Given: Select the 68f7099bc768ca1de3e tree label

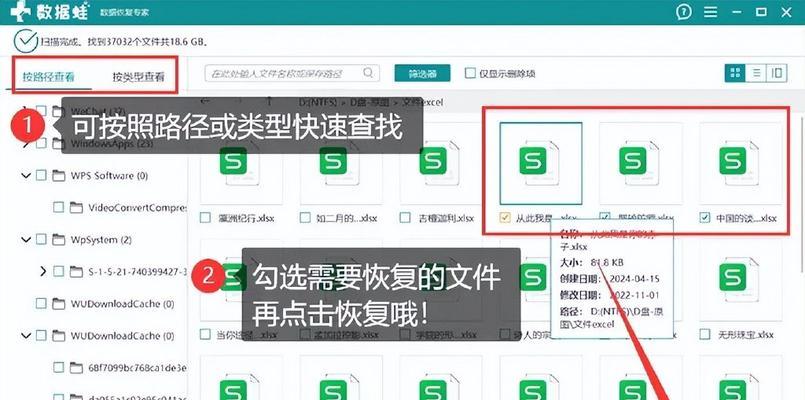Looking at the screenshot, I should tap(138, 368).
